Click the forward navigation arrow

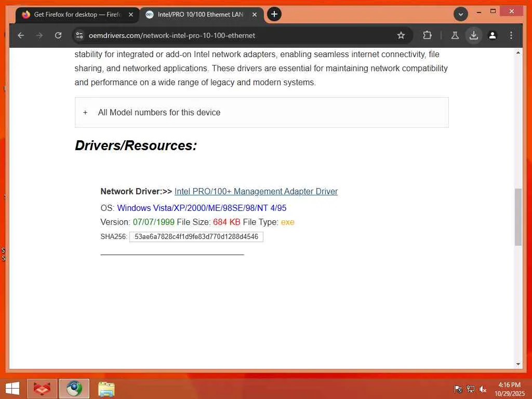click(x=39, y=35)
